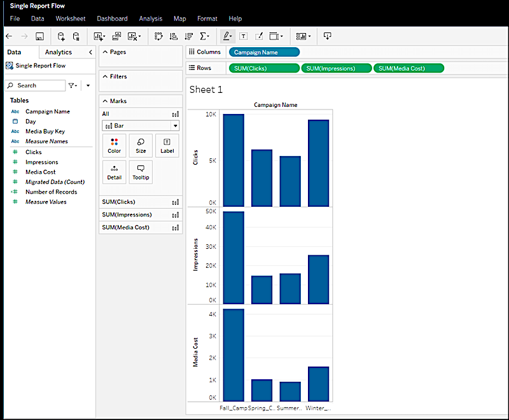Open the Size mark card
The width and height of the screenshot is (509, 420).
pyautogui.click(x=141, y=146)
